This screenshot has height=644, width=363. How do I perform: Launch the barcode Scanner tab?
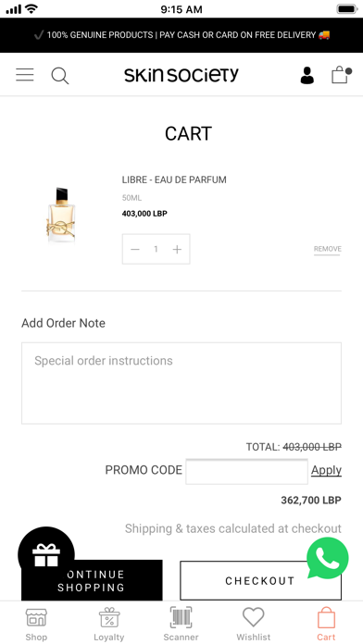(181, 625)
